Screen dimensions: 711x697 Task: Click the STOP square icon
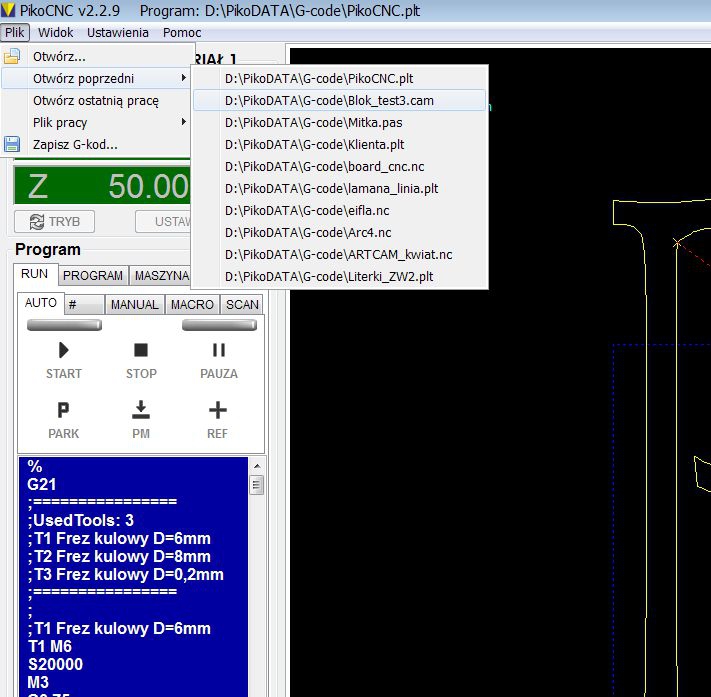(x=141, y=350)
